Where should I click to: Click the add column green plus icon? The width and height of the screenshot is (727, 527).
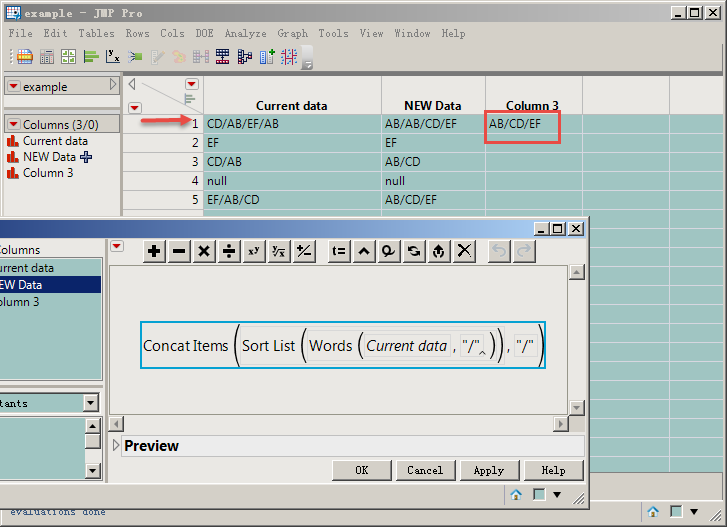(267, 57)
